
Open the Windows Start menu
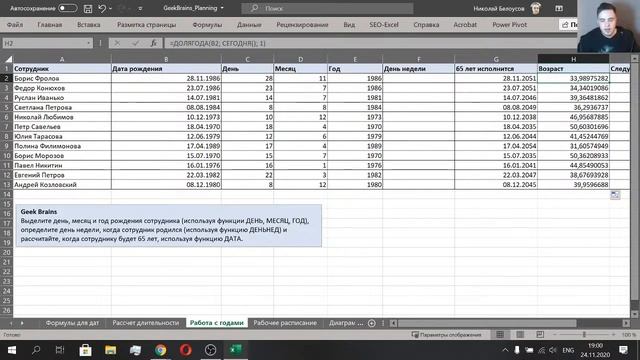(11, 350)
